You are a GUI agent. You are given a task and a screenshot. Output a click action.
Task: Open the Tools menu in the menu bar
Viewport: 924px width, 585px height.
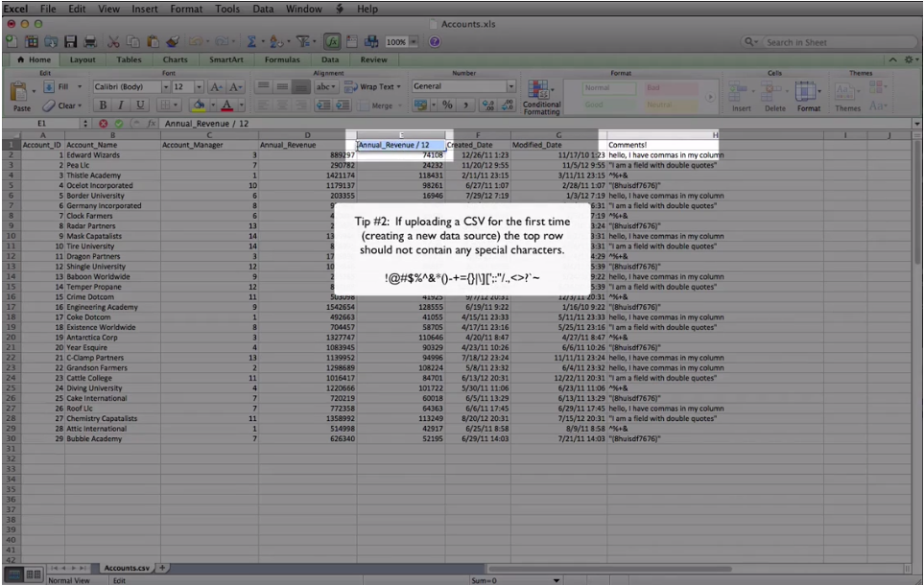(x=226, y=9)
